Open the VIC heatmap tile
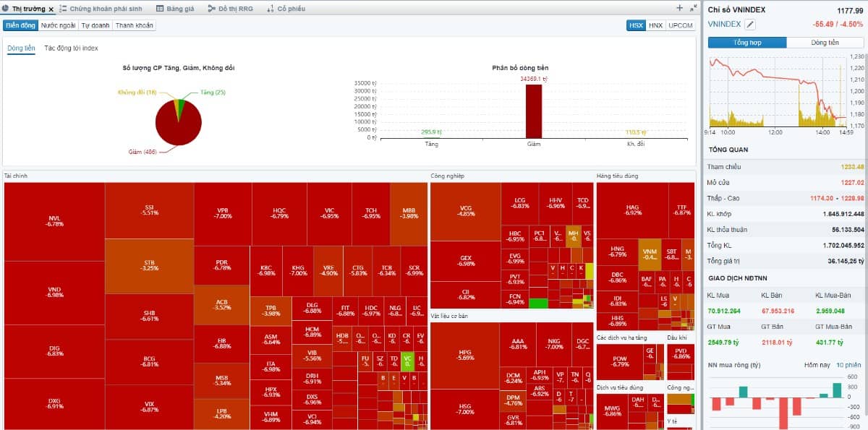This screenshot has width=868, height=430. coord(329,214)
